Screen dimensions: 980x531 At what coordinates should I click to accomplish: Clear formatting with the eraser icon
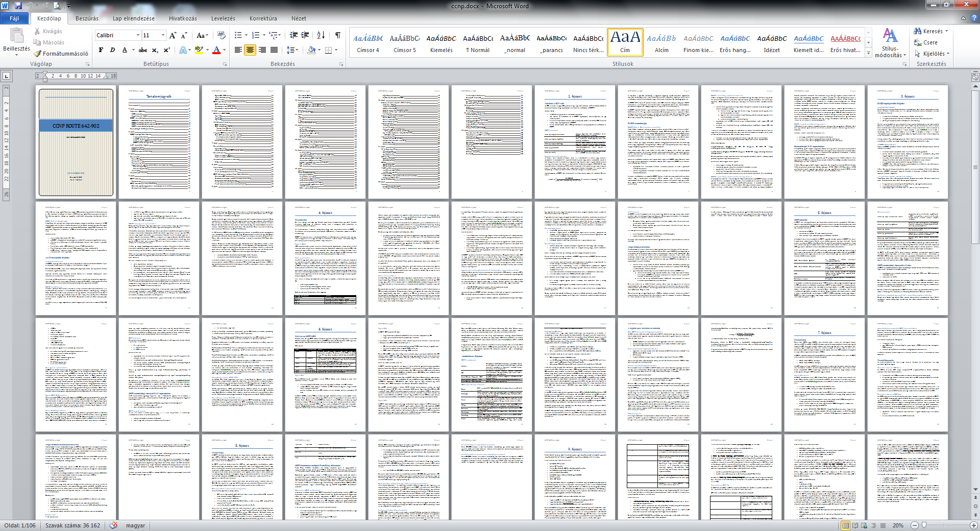click(x=221, y=35)
